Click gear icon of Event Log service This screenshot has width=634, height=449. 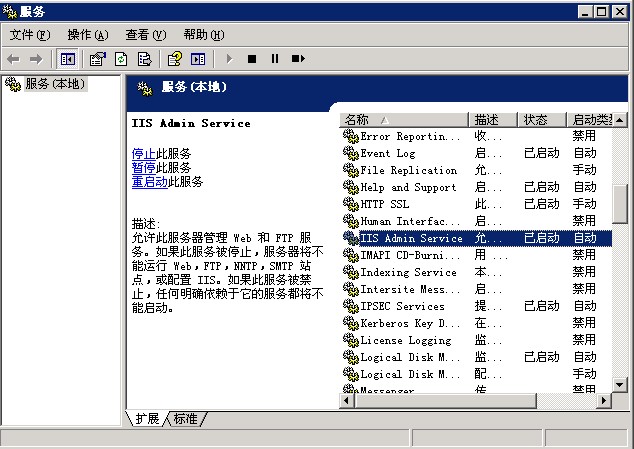tap(351, 153)
